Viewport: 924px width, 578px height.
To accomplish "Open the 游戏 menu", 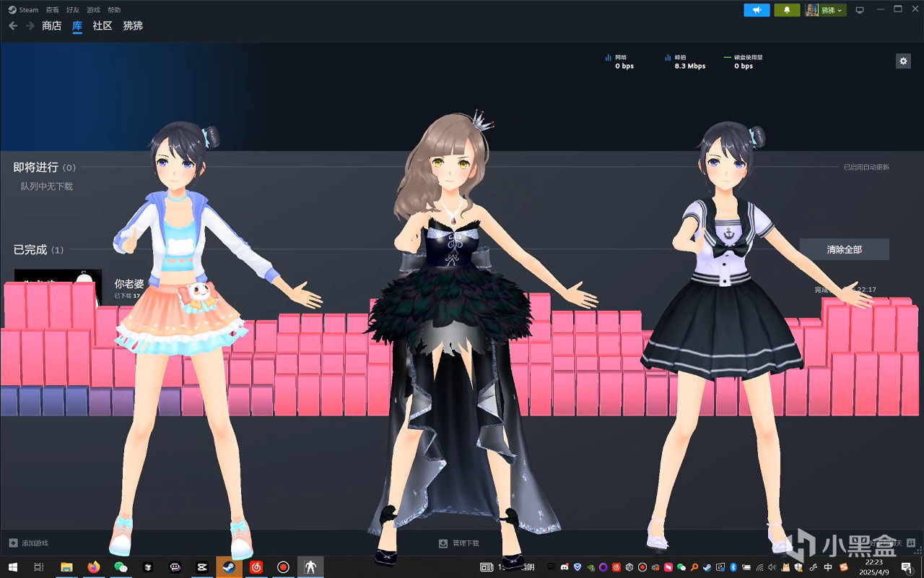I will point(94,10).
